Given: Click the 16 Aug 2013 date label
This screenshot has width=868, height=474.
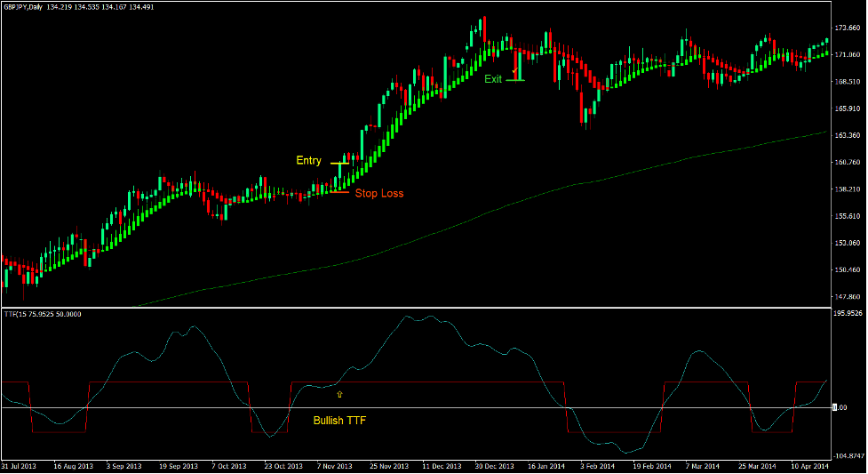Looking at the screenshot, I should point(73,466).
